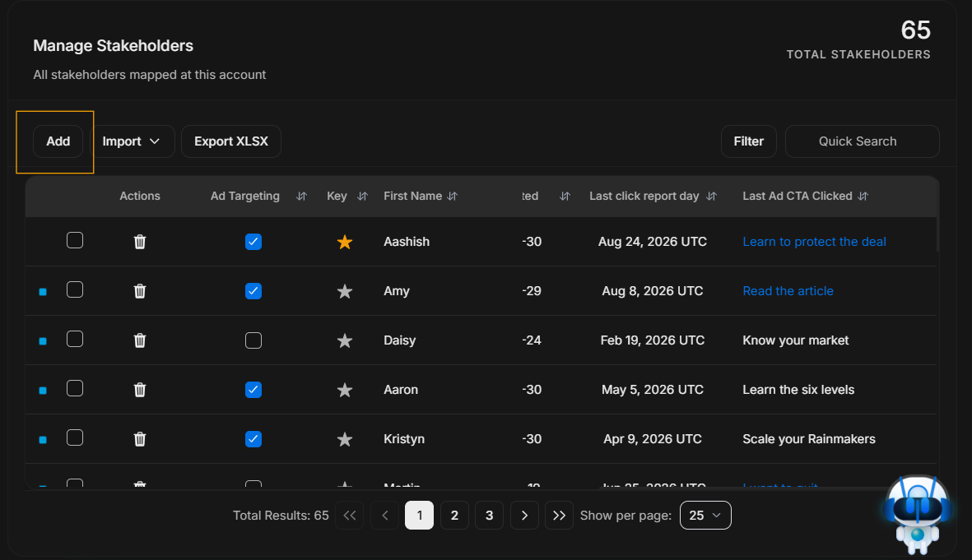Image resolution: width=972 pixels, height=560 pixels.
Task: Click 'Scale your Rainmakers' cell
Action: point(809,439)
